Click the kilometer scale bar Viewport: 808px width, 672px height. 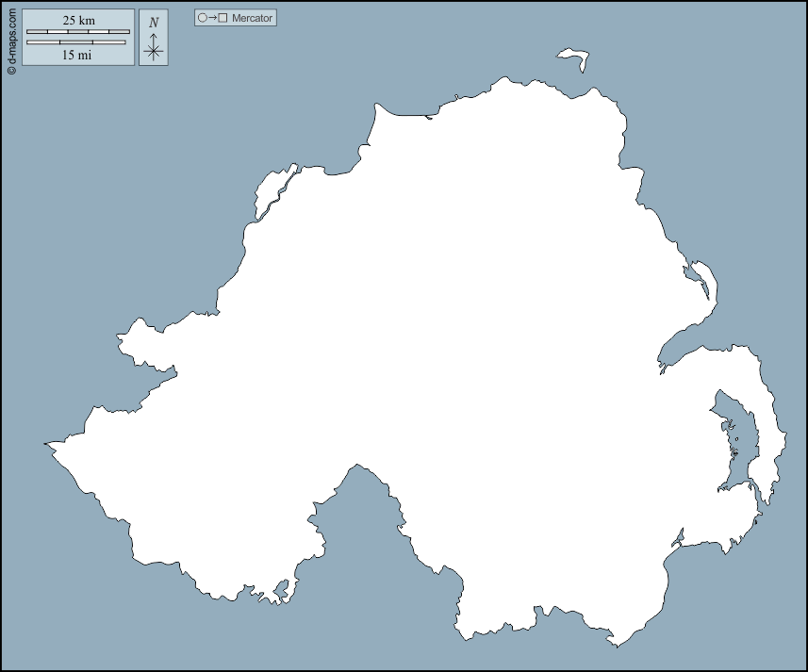(x=77, y=32)
